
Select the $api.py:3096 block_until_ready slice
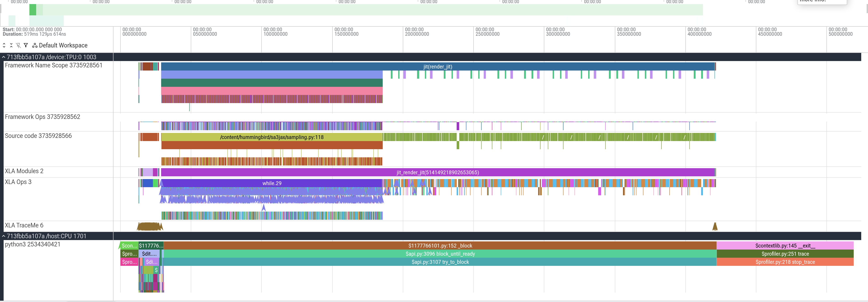[x=440, y=254]
